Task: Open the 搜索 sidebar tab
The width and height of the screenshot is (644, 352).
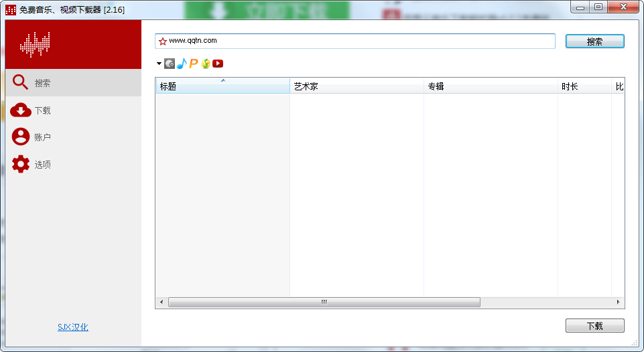Action: tap(74, 83)
